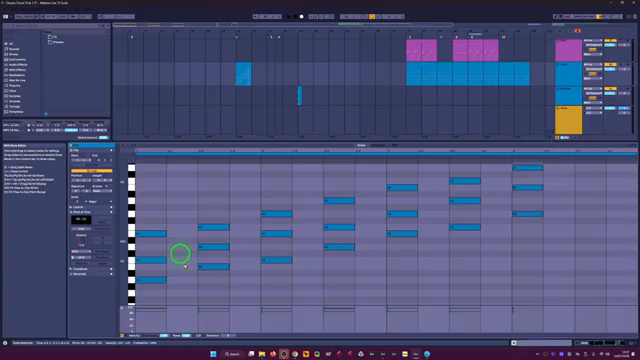Click the transport Stop button

(x=296, y=17)
